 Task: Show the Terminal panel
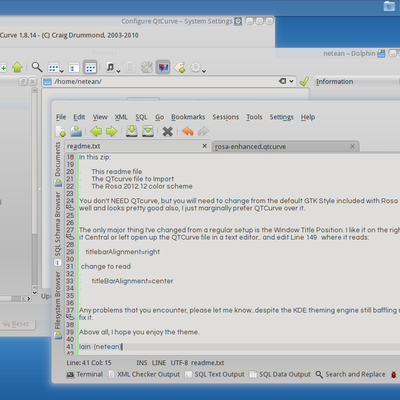pos(85,374)
